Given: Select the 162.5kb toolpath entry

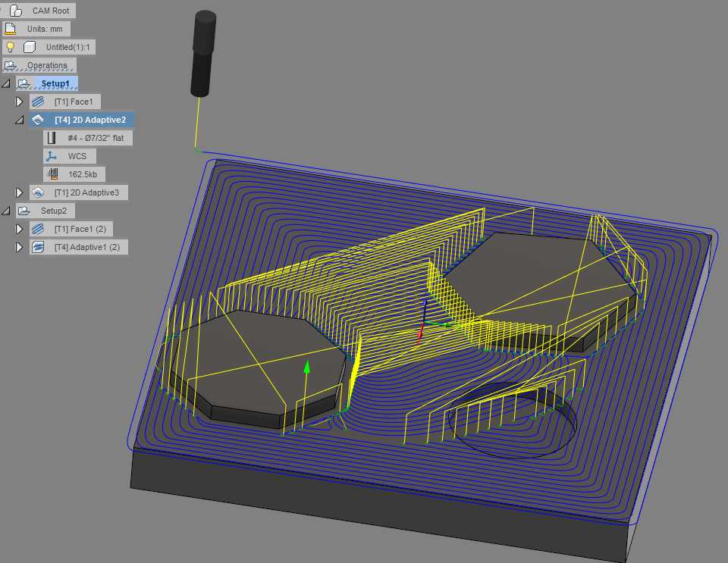Looking at the screenshot, I should pos(83,174).
